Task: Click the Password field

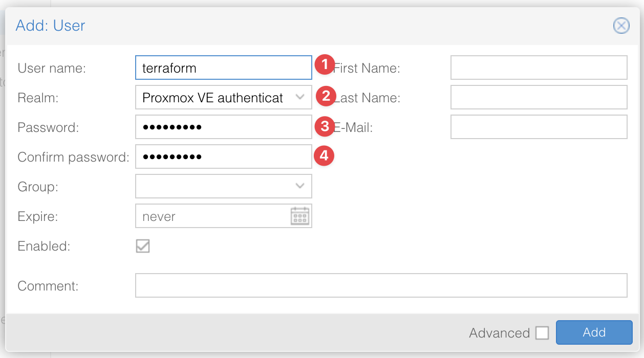Action: [223, 126]
